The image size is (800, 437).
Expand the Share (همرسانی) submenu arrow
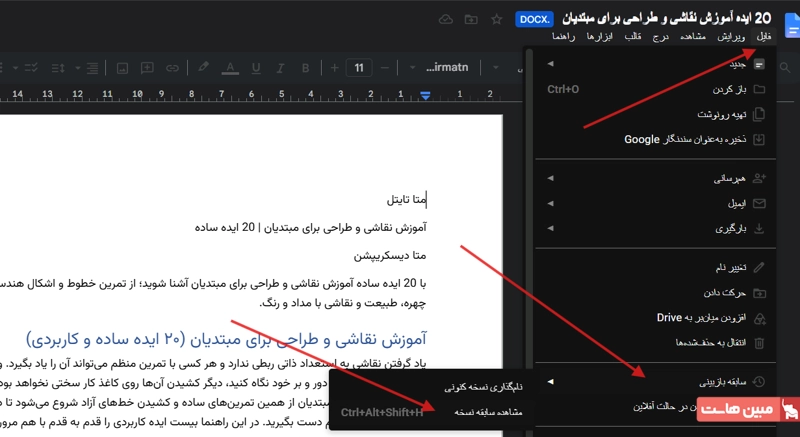(x=550, y=178)
